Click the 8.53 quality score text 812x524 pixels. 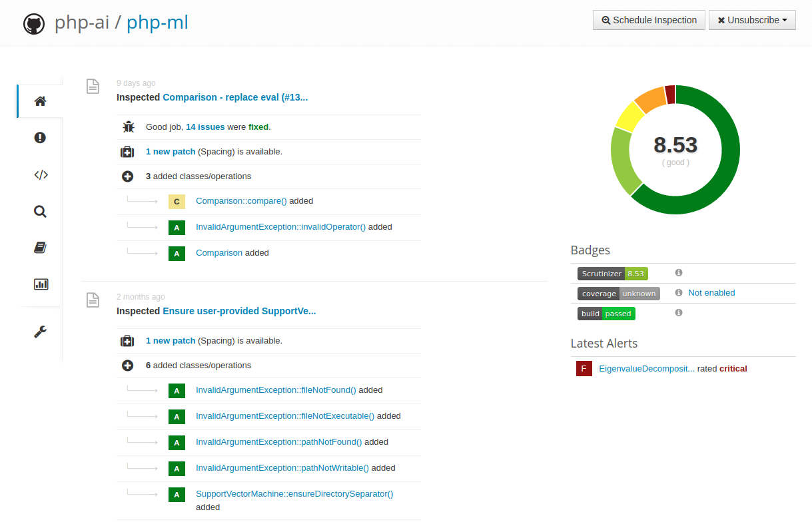coord(675,144)
